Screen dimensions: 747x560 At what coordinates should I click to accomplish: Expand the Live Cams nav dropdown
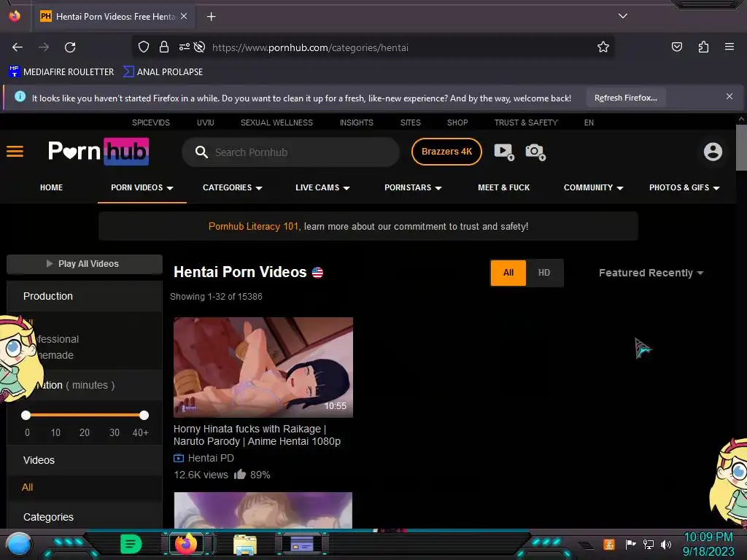coord(322,187)
